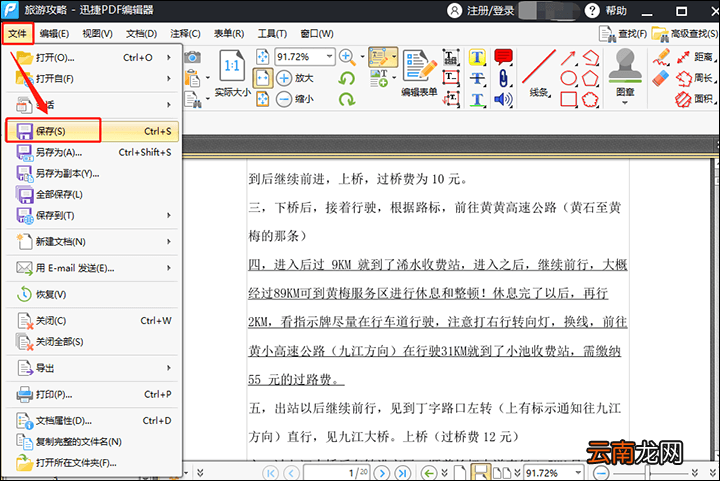
Task: Click the page number input field
Action: pos(336,472)
